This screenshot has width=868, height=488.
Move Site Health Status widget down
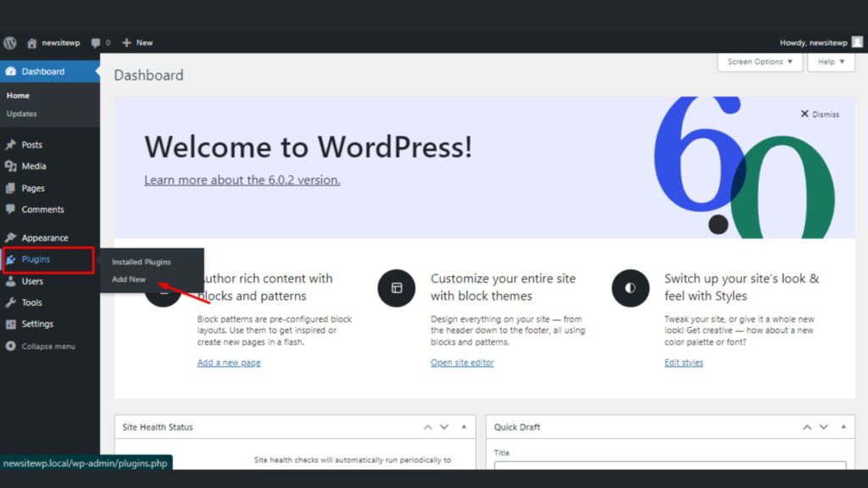click(x=444, y=427)
